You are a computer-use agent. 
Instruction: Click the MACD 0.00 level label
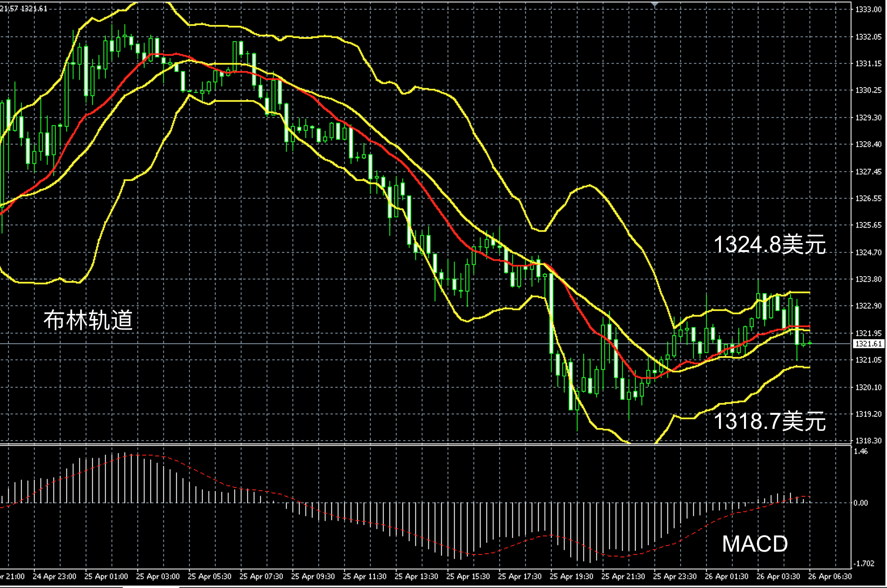[861, 503]
